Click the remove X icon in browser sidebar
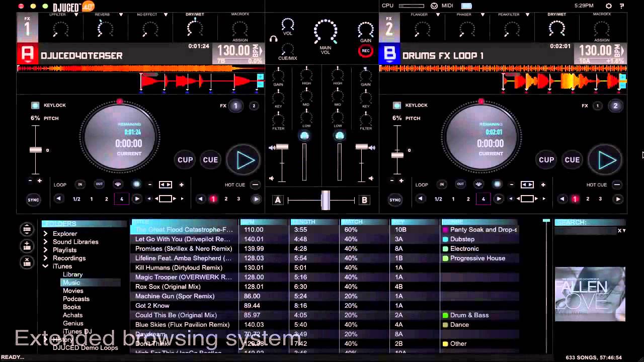The image size is (644, 362). (27, 262)
